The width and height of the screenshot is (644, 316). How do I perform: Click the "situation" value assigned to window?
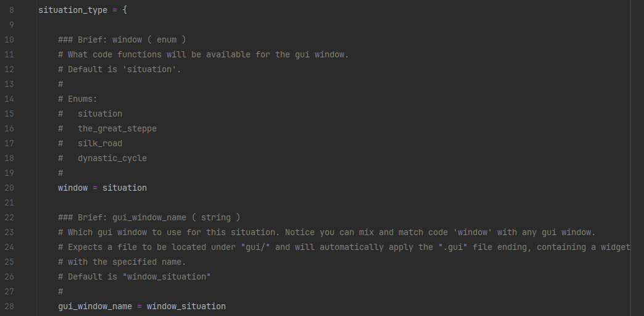125,188
